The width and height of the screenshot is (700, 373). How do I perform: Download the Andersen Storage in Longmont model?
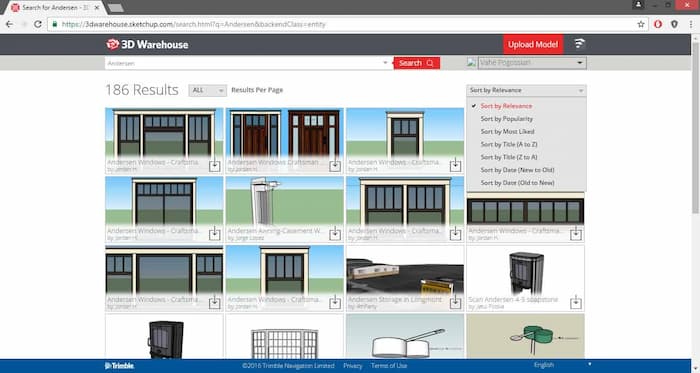coord(455,302)
